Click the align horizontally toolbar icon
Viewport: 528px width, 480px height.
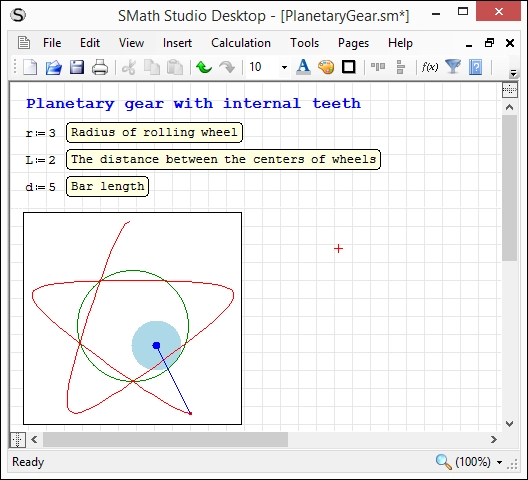tap(378, 67)
